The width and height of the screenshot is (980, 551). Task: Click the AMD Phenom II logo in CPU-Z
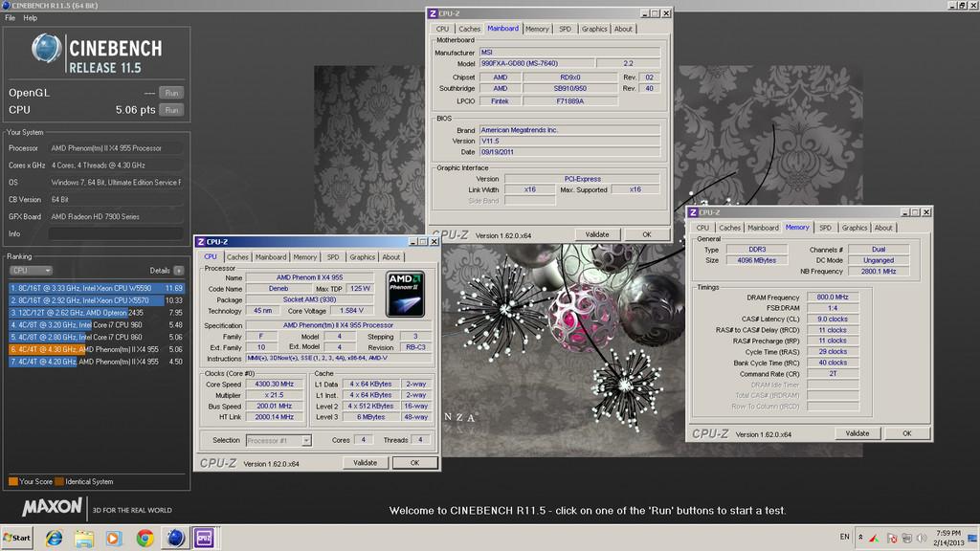click(x=405, y=294)
